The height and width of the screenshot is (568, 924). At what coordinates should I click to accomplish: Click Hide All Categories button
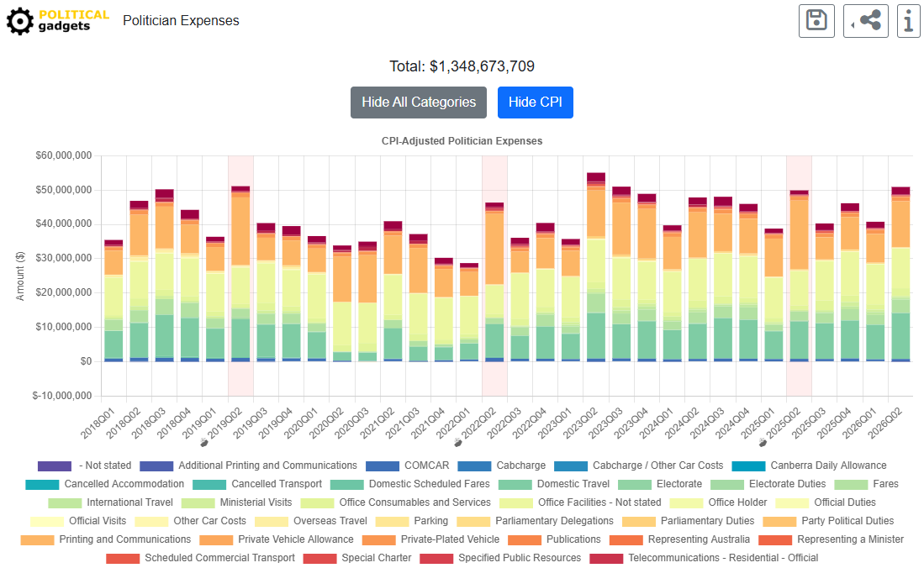point(419,103)
